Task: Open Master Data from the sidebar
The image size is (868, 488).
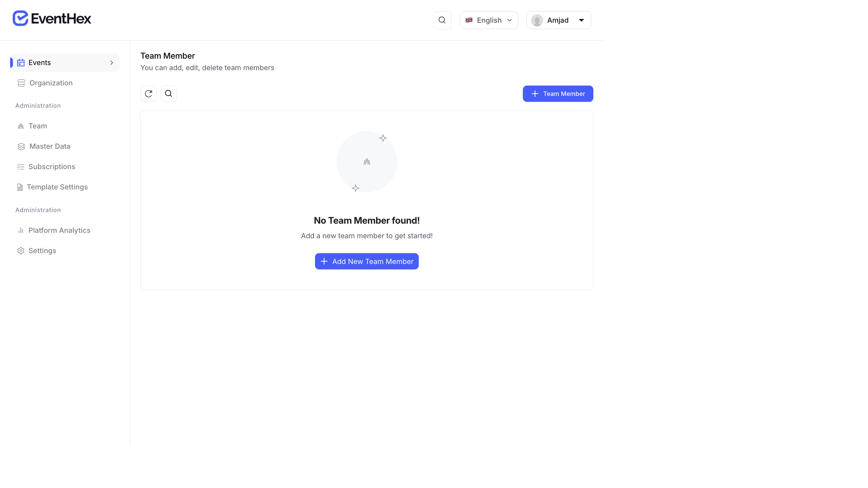Action: click(x=50, y=146)
